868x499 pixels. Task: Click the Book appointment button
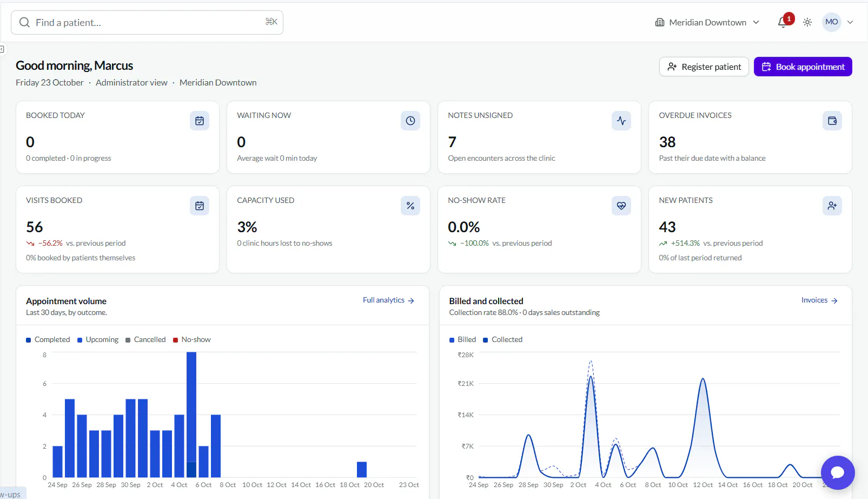click(x=803, y=67)
